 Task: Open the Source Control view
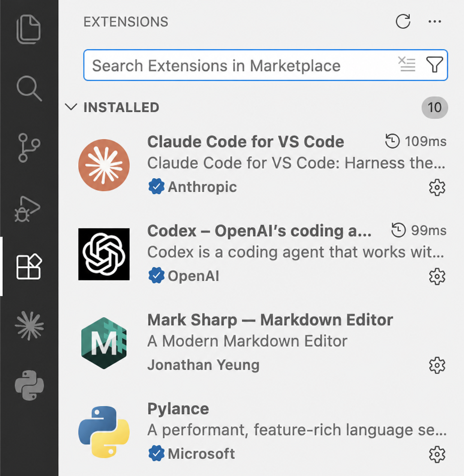[29, 148]
